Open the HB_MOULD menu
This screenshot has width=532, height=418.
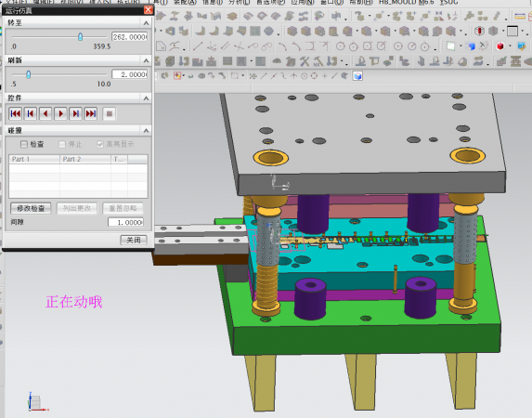pyautogui.click(x=407, y=2)
